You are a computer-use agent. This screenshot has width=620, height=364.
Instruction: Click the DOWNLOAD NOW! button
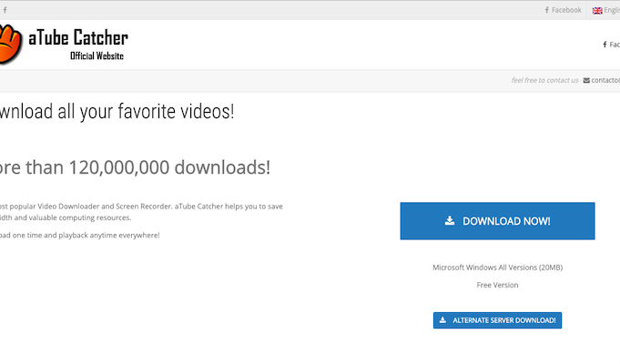coord(497,221)
